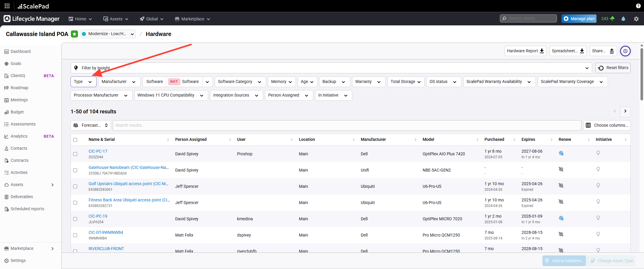Click the initiative lightbulb for CIC-PC-19 row
The image size is (644, 269).
[x=598, y=218]
